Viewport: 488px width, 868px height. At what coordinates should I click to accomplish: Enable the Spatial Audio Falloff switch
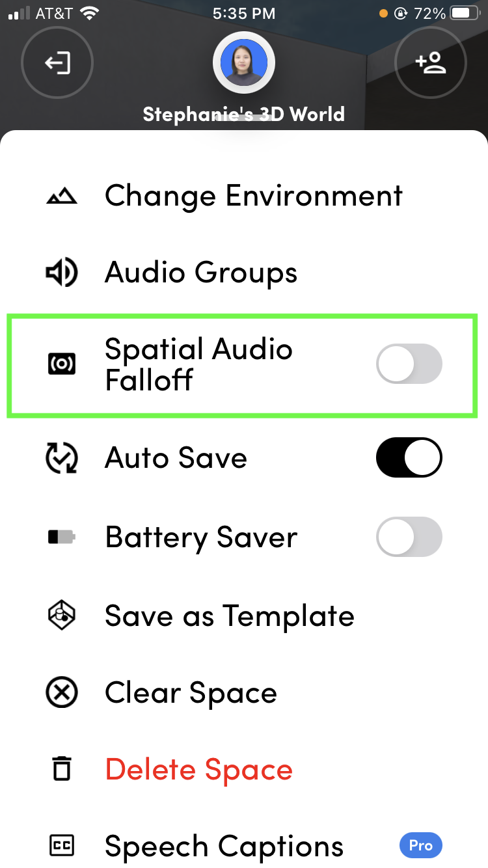tap(409, 363)
